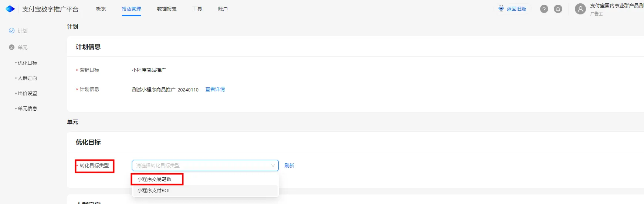The width and height of the screenshot is (644, 204).
Task: Click the 计划 step checkmark icon
Action: click(11, 31)
